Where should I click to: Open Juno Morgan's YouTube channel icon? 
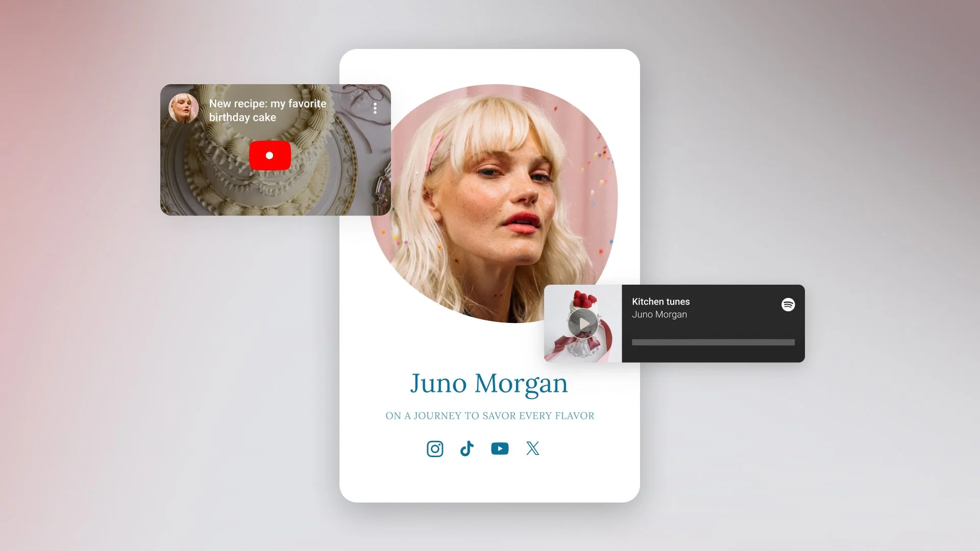[x=500, y=448]
